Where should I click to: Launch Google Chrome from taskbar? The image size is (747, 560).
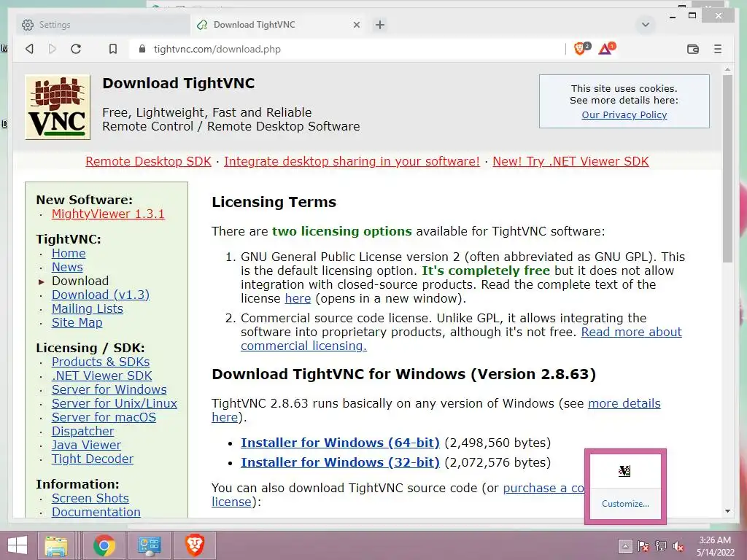(x=104, y=545)
